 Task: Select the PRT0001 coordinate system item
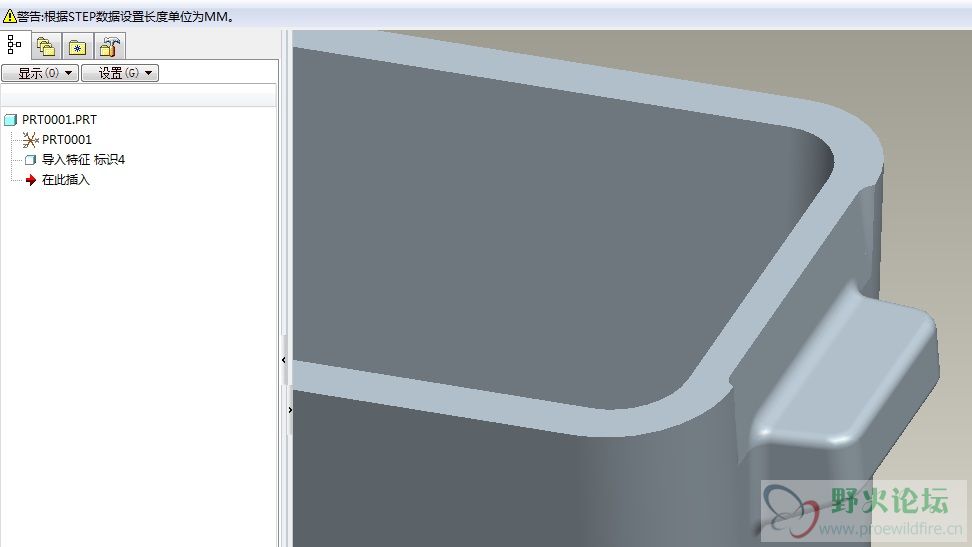pos(66,140)
